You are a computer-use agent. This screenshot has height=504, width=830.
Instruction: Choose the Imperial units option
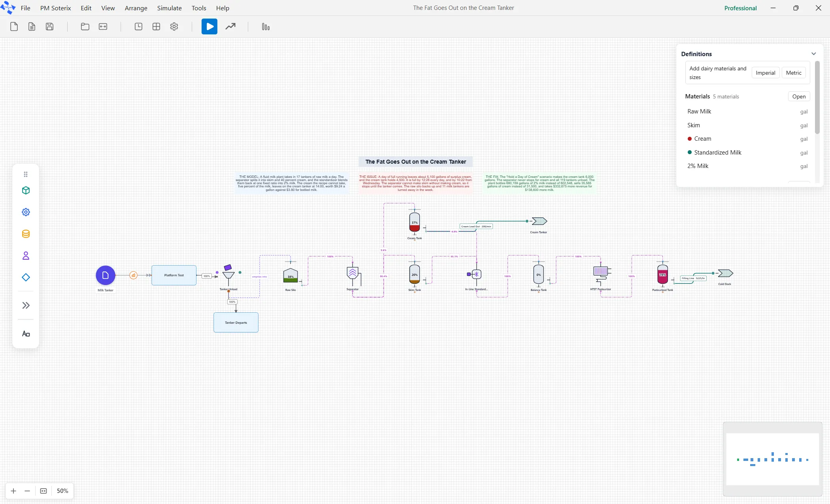tap(766, 73)
